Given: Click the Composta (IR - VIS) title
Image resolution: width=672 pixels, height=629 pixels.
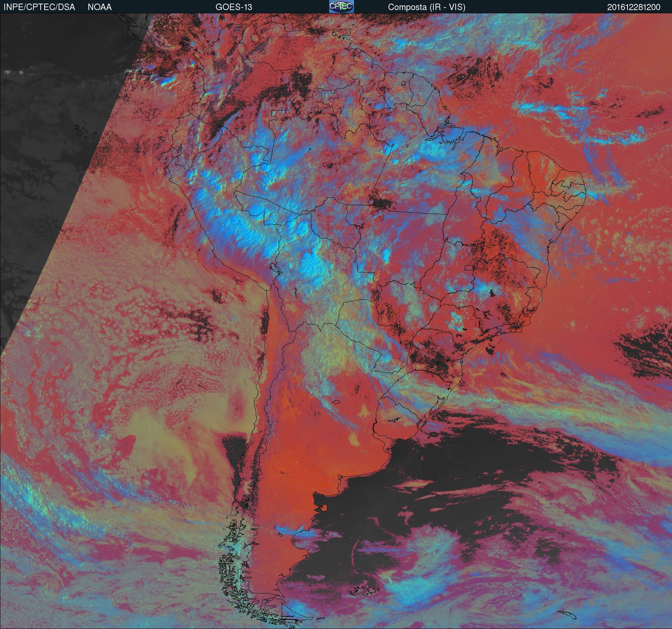Looking at the screenshot, I should (427, 7).
